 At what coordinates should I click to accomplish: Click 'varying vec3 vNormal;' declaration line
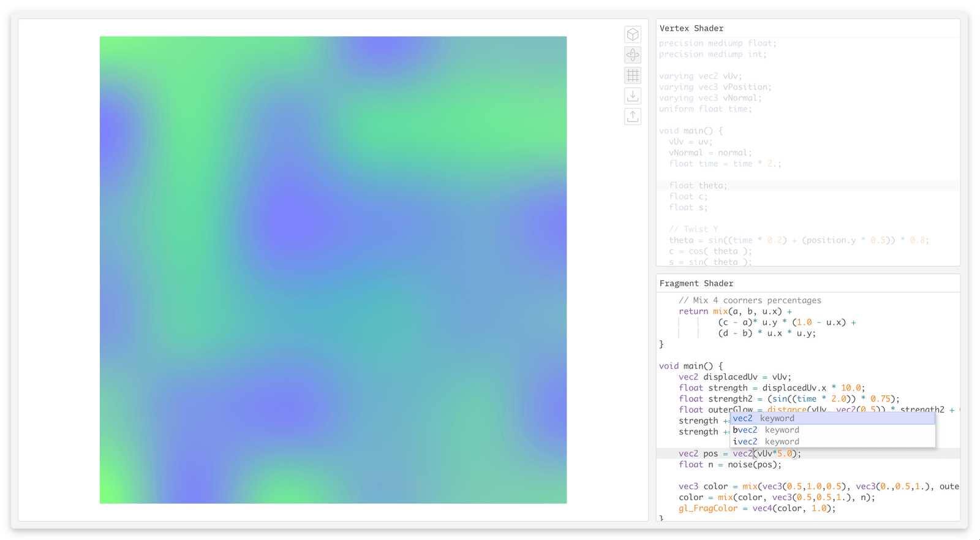pos(710,98)
